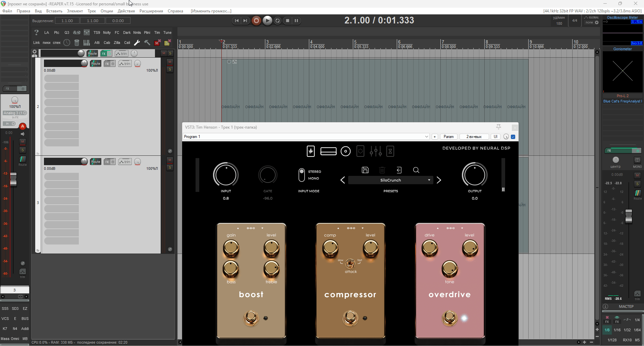
Task: Click the master volume fader
Action: tap(629, 216)
